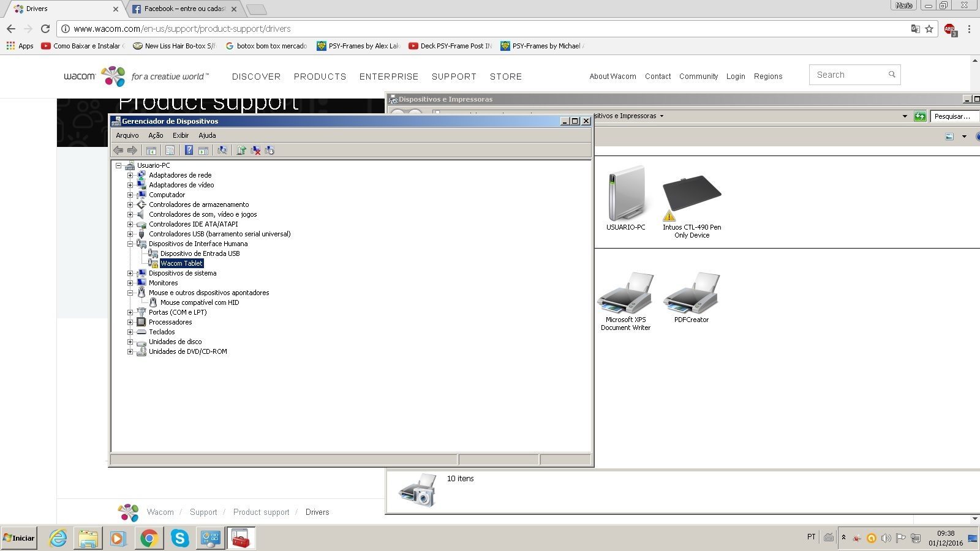The image size is (980, 551).
Task: Click the Chrome back navigation arrow
Action: (x=11, y=29)
